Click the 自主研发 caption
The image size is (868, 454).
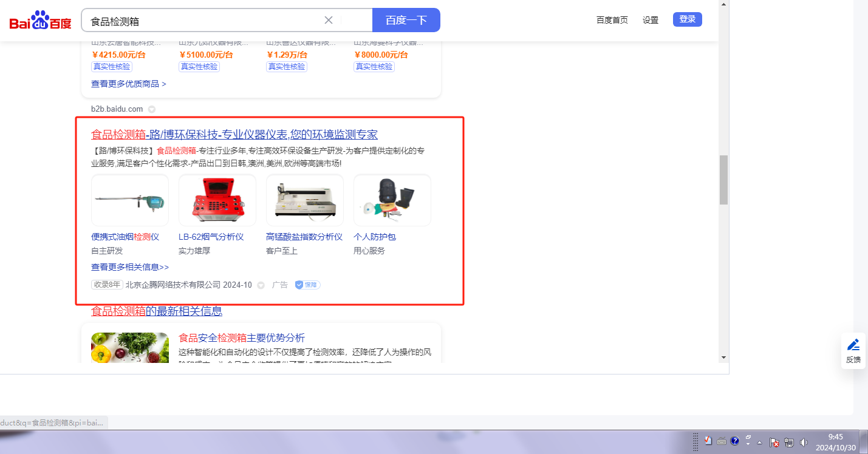coord(107,251)
